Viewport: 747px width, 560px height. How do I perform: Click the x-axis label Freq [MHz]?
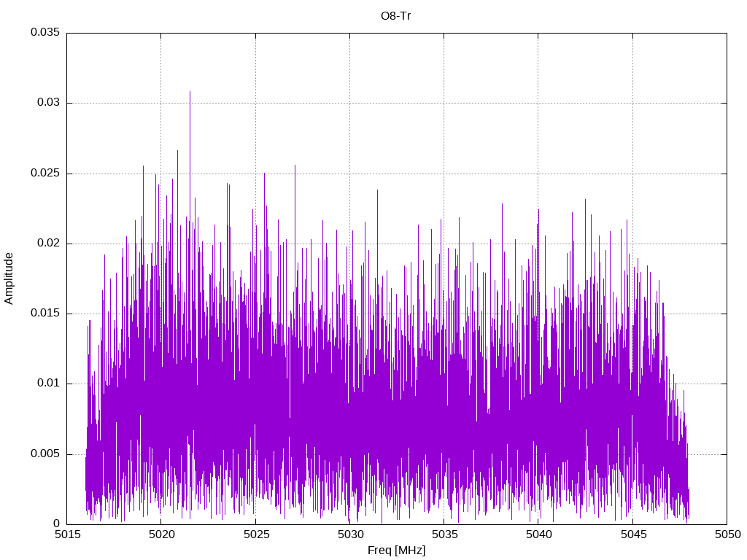[396, 551]
